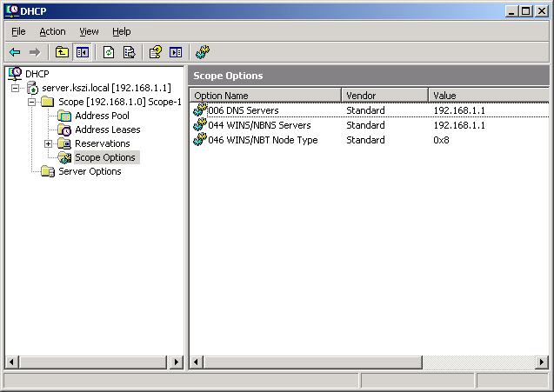Screen dimensions: 554x392
Task: Open the View menu
Action: point(89,32)
